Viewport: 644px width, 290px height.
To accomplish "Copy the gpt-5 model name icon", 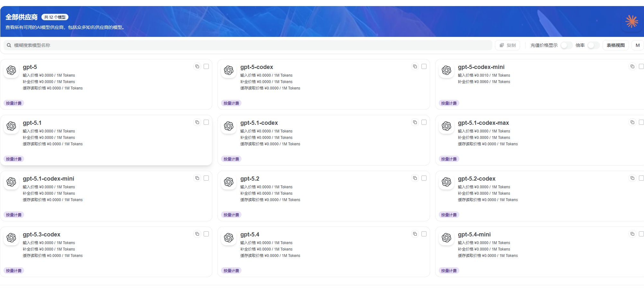I will click(197, 66).
